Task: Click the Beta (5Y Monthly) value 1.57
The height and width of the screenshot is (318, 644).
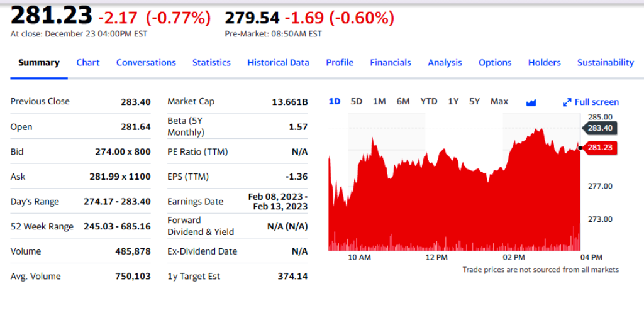Action: pyautogui.click(x=298, y=127)
